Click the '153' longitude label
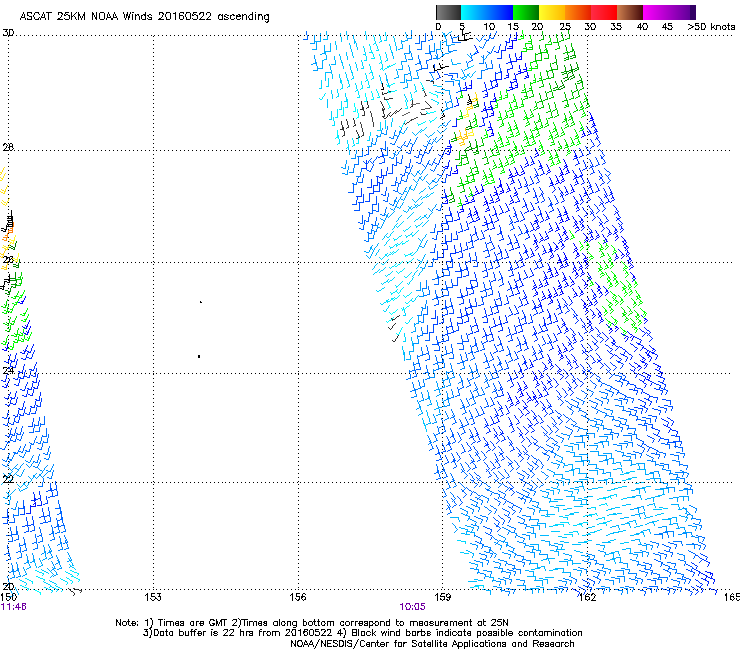The height and width of the screenshot is (650, 740). click(x=153, y=597)
